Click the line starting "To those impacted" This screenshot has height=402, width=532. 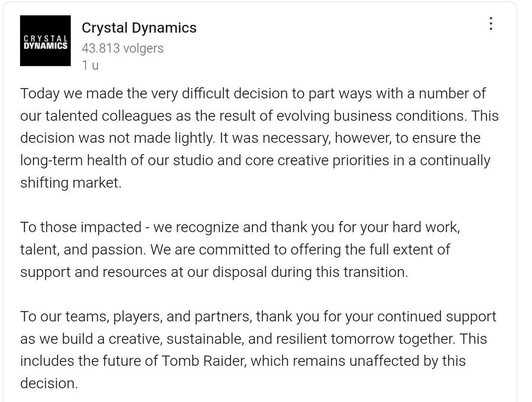(x=240, y=227)
